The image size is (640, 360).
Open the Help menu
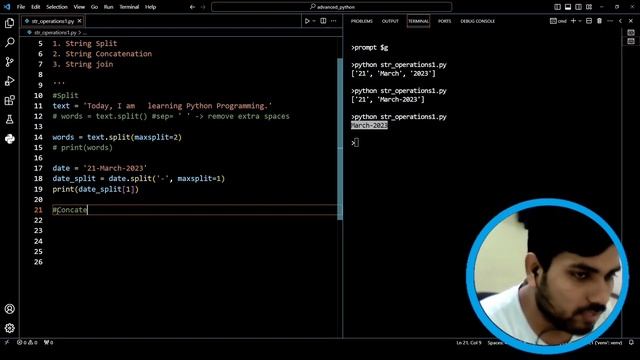coord(150,7)
